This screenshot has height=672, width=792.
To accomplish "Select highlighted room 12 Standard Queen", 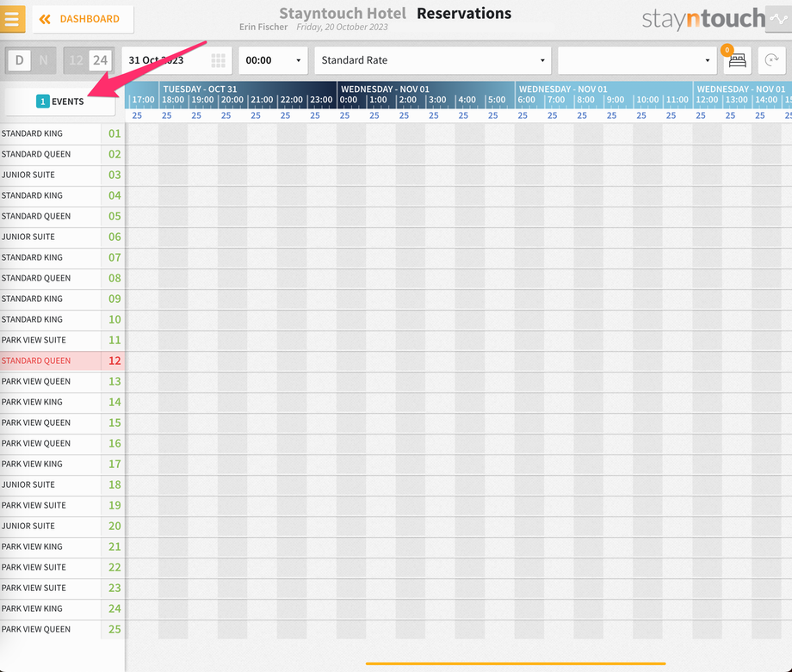I will pyautogui.click(x=62, y=361).
